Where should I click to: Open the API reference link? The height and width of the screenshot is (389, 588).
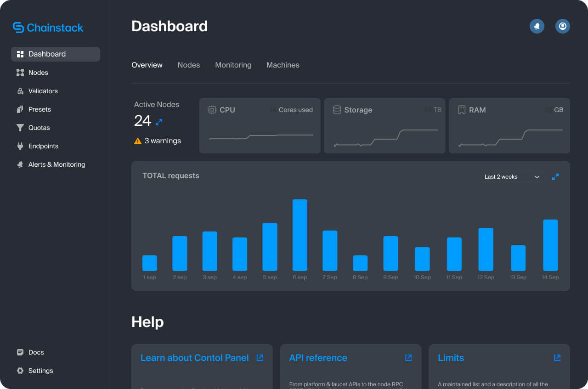click(x=318, y=358)
